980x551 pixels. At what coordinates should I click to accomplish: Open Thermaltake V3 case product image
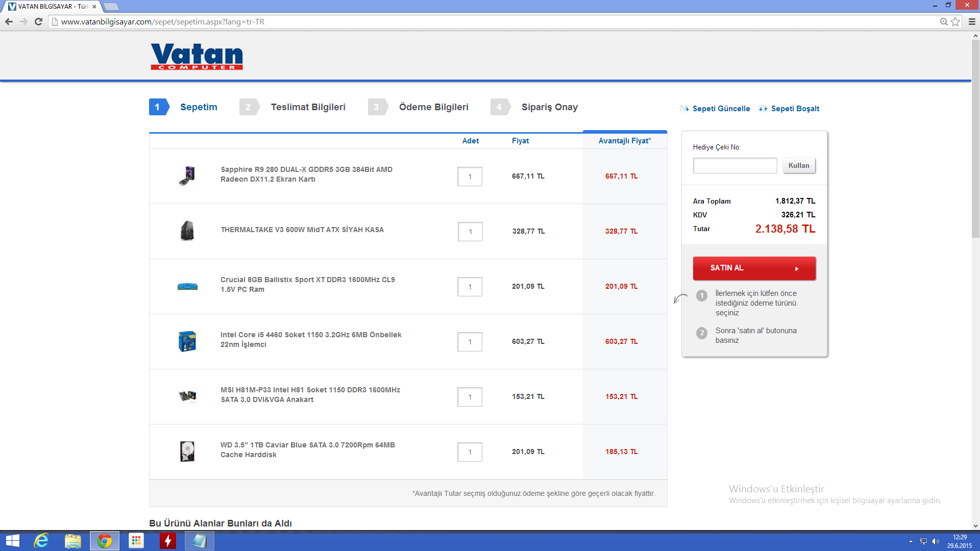[x=187, y=231]
